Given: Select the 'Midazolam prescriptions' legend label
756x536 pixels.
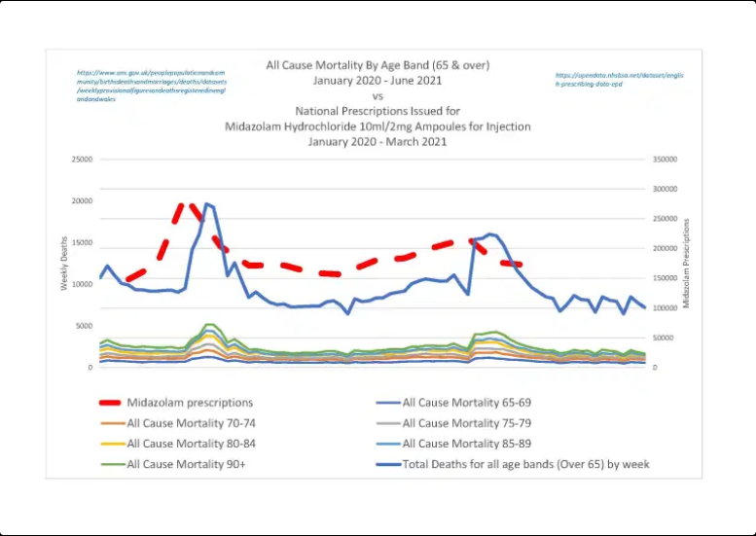Looking at the screenshot, I should (x=190, y=403).
